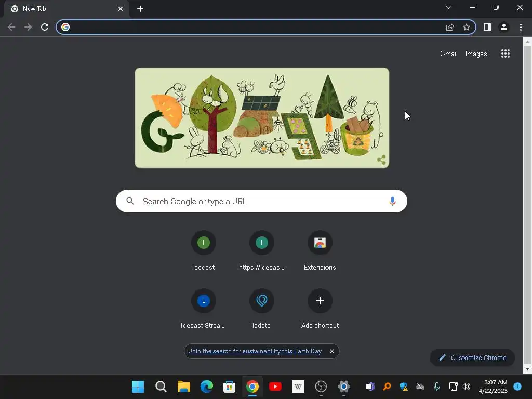Open Gmail link
This screenshot has width=532, height=399.
pos(448,54)
